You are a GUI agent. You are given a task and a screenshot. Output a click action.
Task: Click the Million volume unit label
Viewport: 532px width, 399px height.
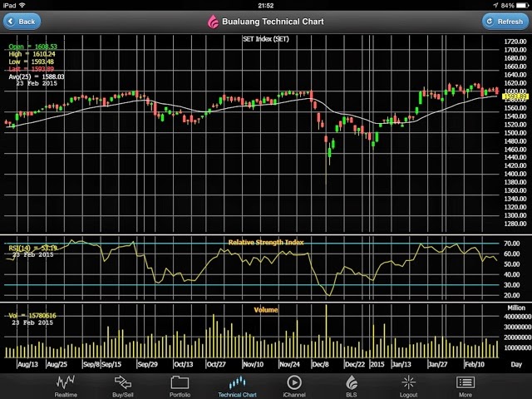click(516, 308)
